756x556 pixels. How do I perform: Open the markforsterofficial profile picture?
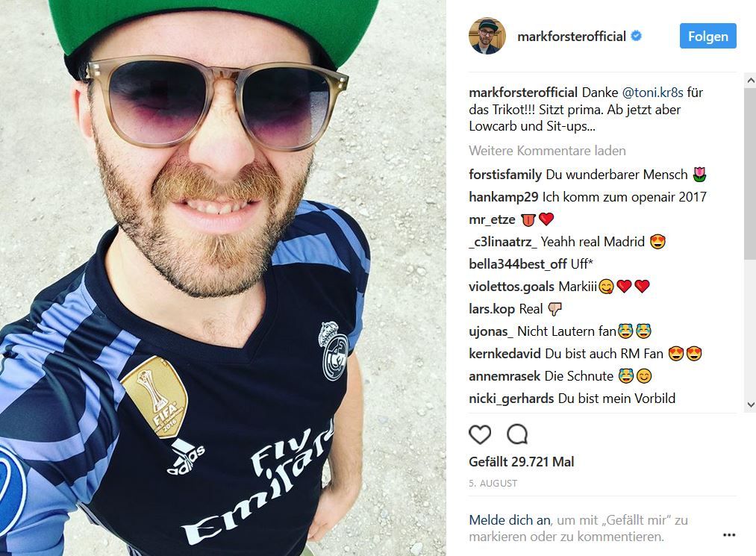(487, 36)
